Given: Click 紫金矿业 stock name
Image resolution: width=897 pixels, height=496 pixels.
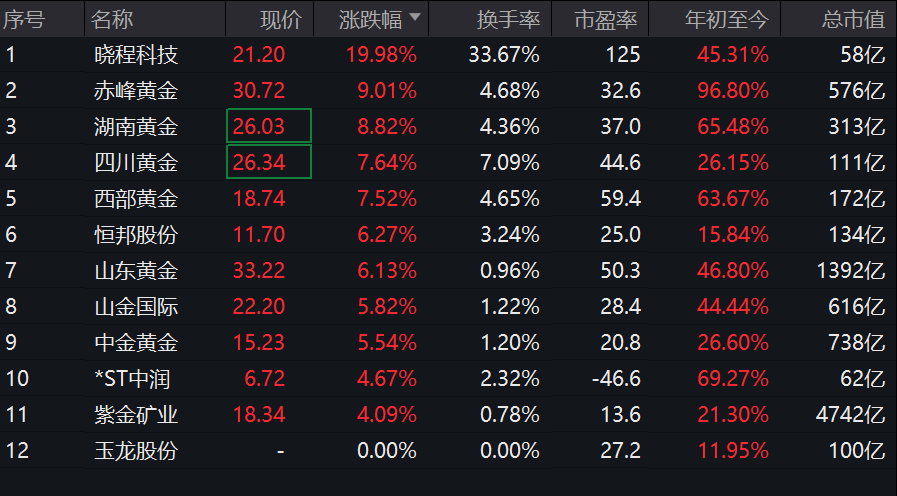Looking at the screenshot, I should click(x=135, y=414).
